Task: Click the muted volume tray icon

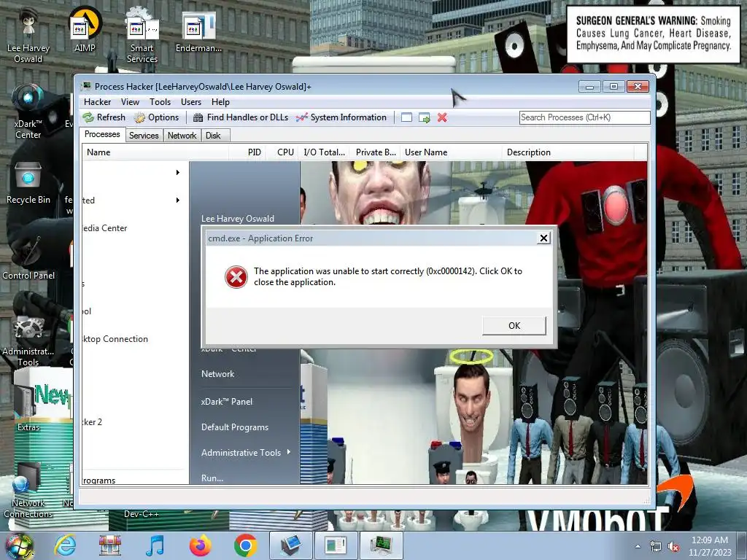Action: [x=673, y=547]
